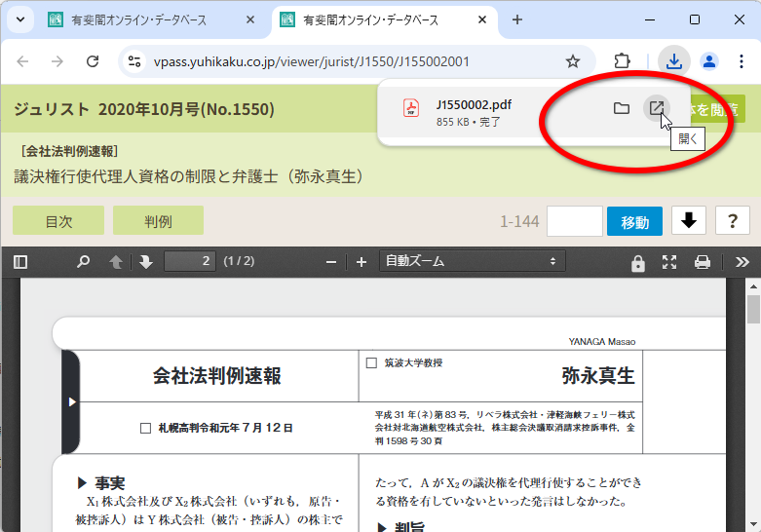The image size is (761, 532).
Task: Open the 自動ズーム zoom dropdown
Action: click(x=473, y=261)
